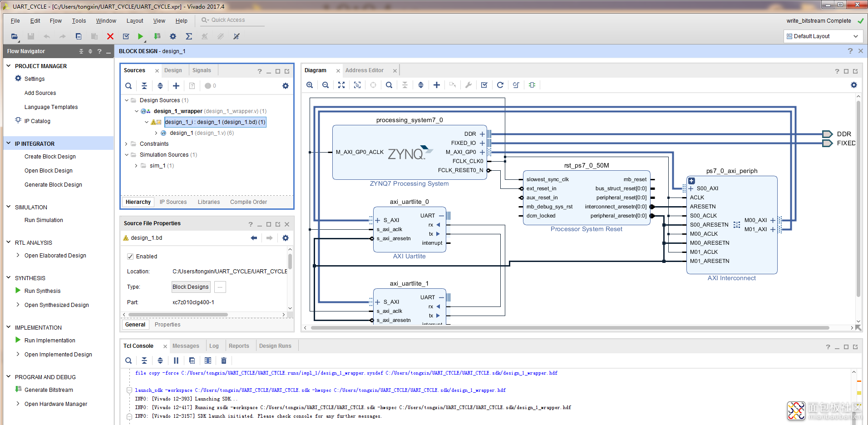Expand sim_1 tree node

coord(136,166)
